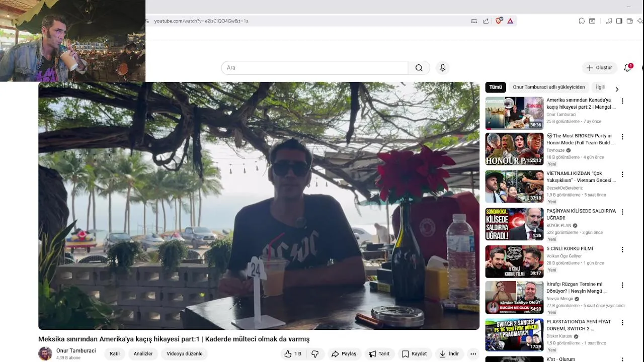The image size is (644, 362).
Task: Focus the Ara search field
Action: pyautogui.click(x=315, y=68)
